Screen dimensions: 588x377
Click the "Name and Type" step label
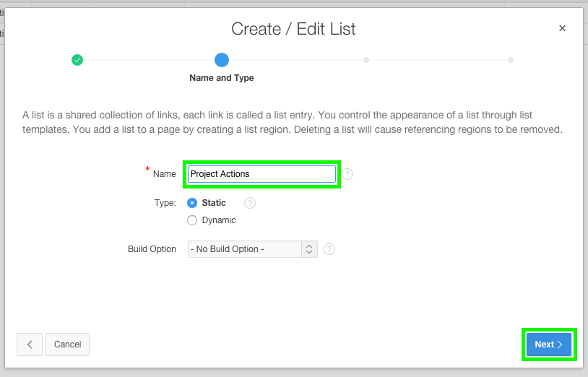[x=222, y=78]
